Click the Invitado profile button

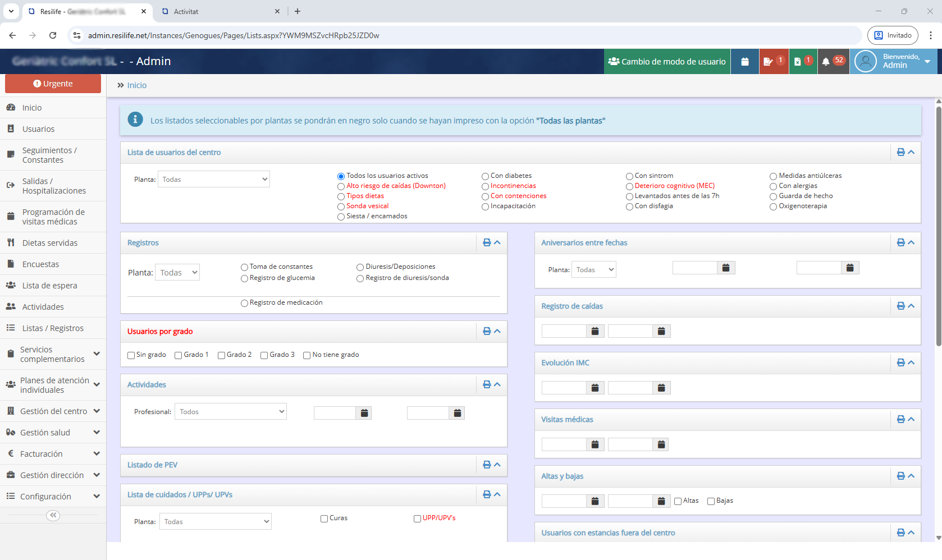(893, 35)
